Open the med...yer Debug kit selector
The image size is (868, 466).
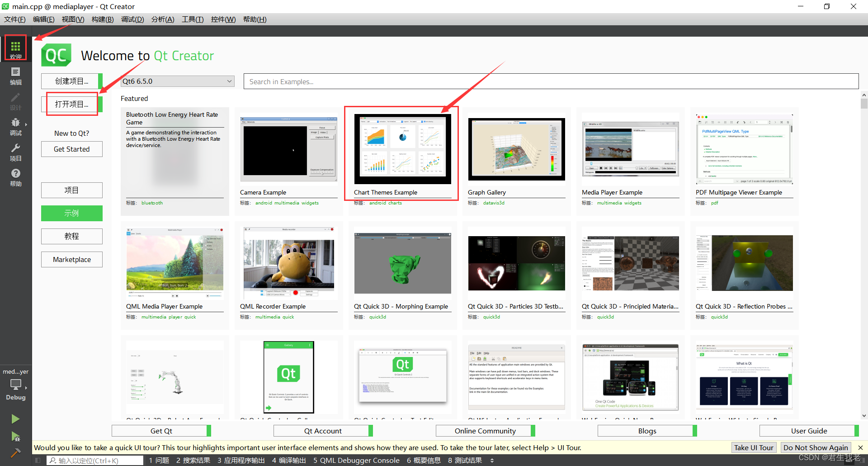(x=15, y=384)
